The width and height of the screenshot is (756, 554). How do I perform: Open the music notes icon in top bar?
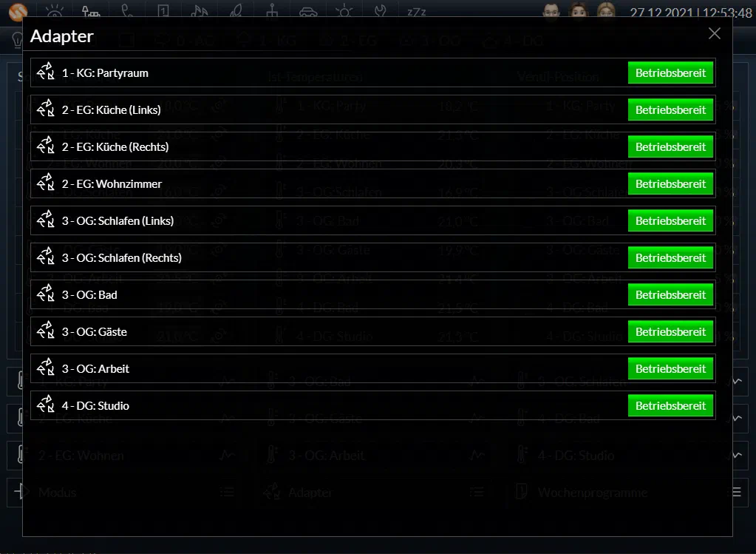pyautogui.click(x=199, y=10)
